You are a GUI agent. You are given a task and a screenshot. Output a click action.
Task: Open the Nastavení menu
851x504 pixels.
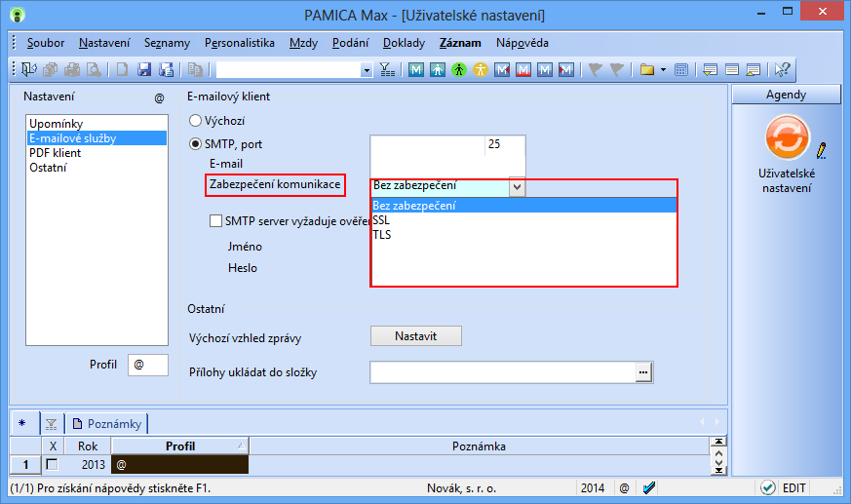pyautogui.click(x=104, y=43)
